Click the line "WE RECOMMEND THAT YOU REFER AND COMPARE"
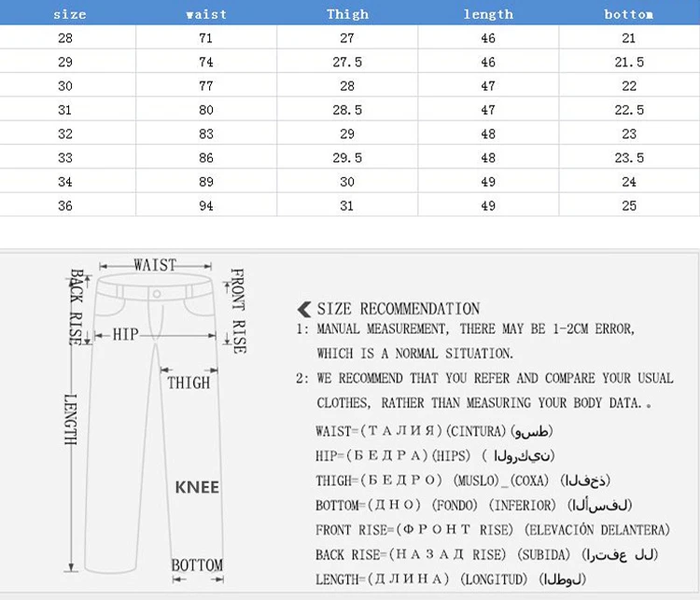 click(495, 378)
